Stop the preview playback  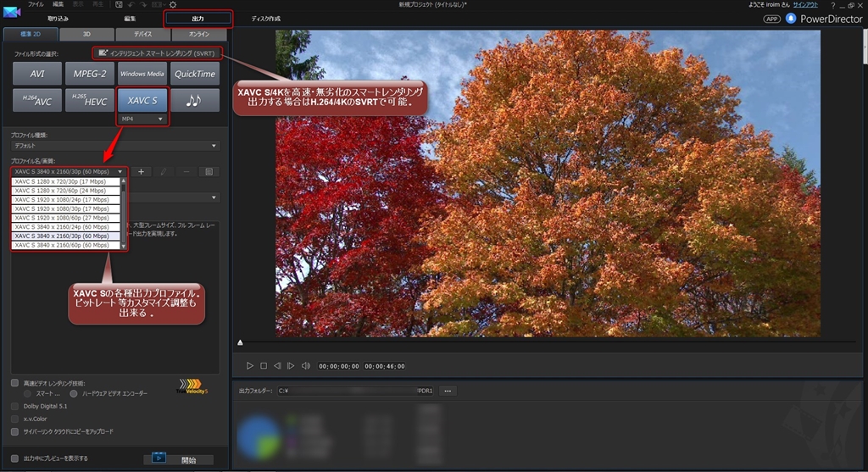(264, 366)
